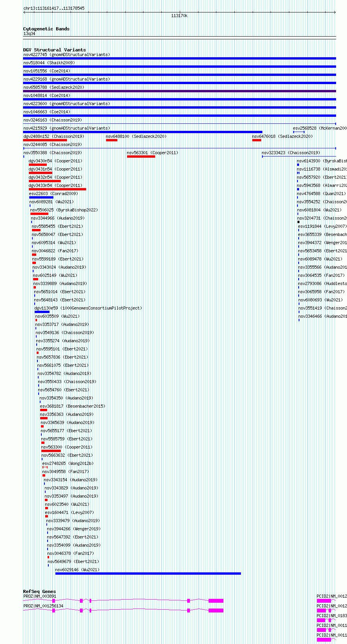Viewport: 347px width, 644px height.
Task: Open nsv4764588 (Quan2021) variant
Action: pos(321,194)
